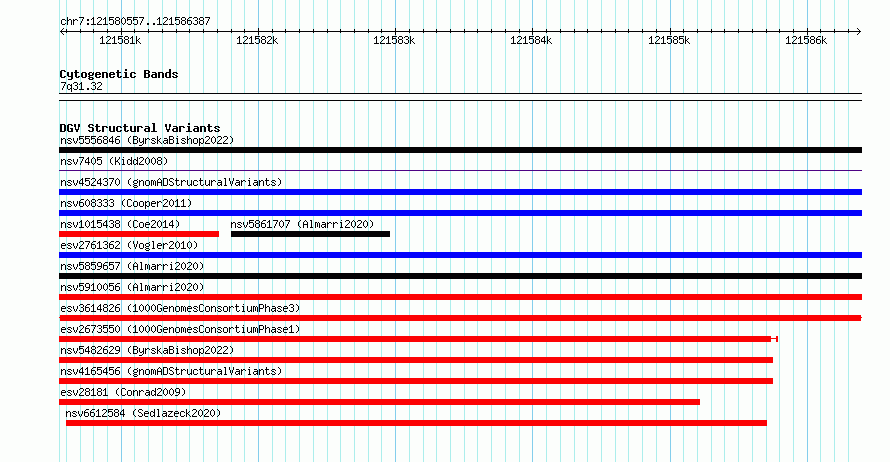
Task: Open the nsv5482629 (ByrskaBishop2022) label
Action: pyautogui.click(x=147, y=350)
